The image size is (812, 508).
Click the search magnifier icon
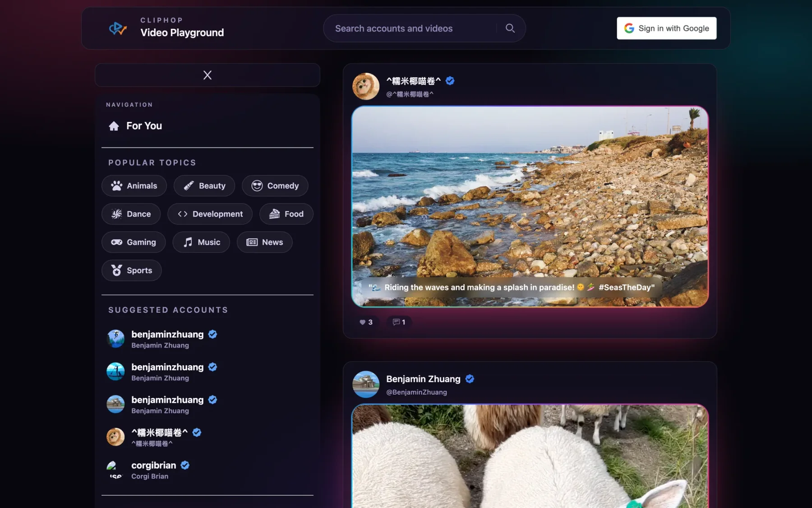(510, 28)
